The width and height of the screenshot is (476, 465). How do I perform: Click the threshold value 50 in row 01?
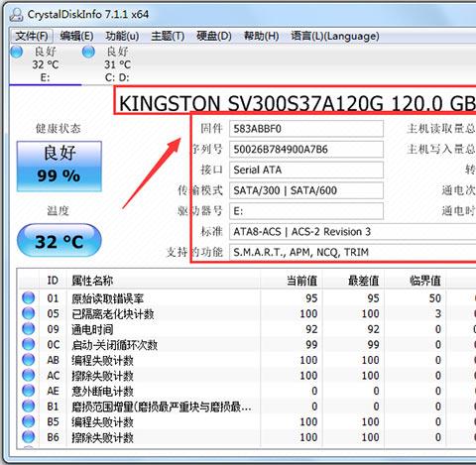[435, 298]
